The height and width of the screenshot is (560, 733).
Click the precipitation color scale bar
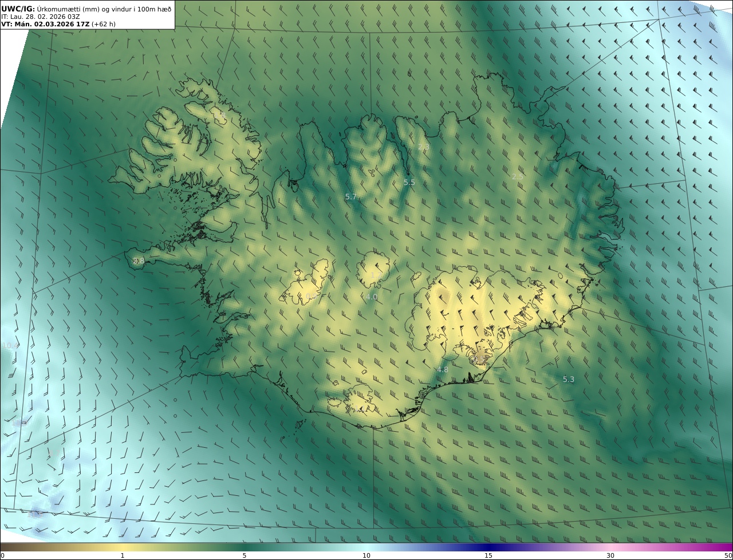[x=366, y=547]
